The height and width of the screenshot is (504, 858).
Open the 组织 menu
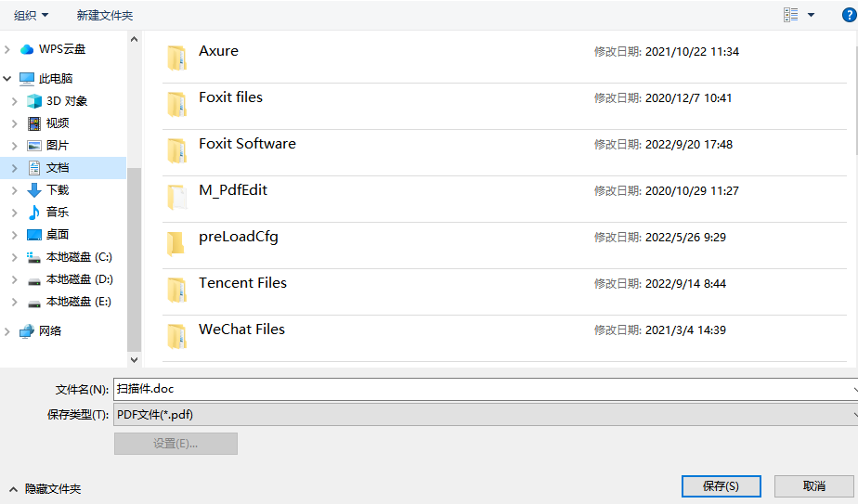(32, 16)
